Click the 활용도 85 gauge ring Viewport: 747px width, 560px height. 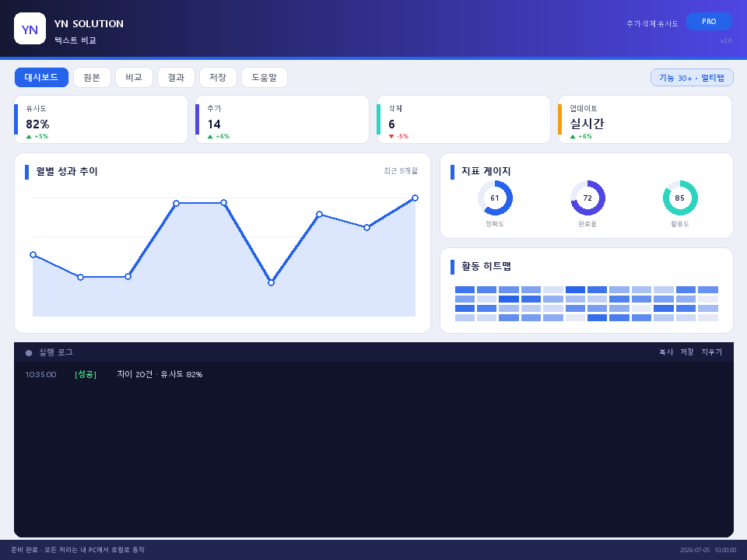tap(680, 198)
